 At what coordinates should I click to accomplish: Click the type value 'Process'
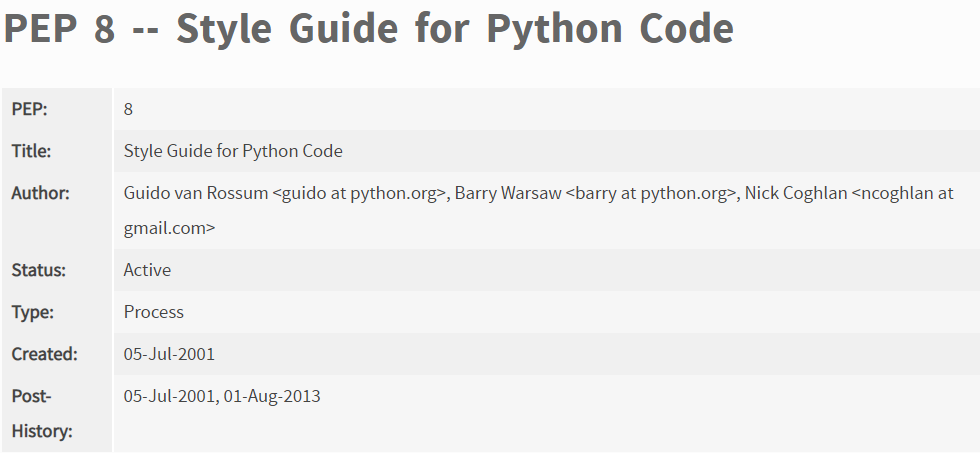pos(154,312)
